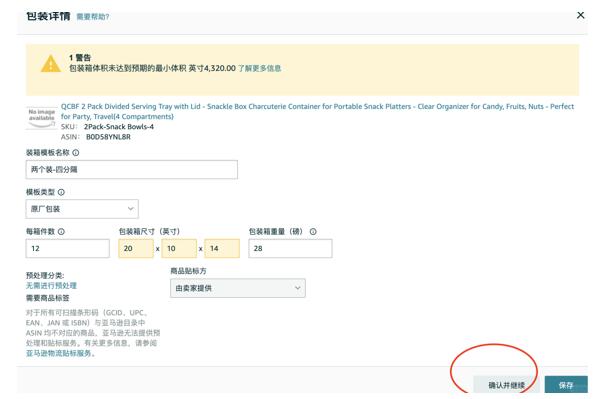Image resolution: width=595 pixels, height=399 pixels.
Task: Select the SKU text 2Pack-Snack Bowls-4
Action: pyautogui.click(x=119, y=127)
